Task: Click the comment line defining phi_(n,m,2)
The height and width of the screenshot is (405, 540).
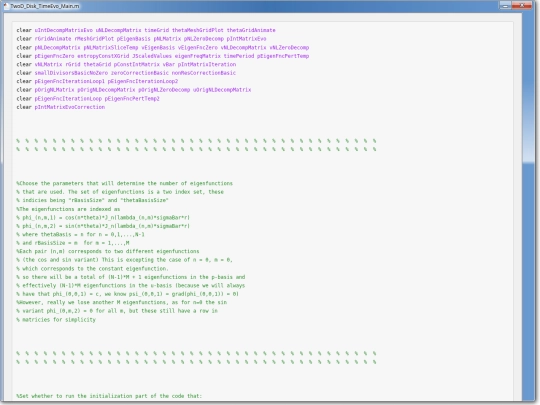Action: tap(103, 226)
